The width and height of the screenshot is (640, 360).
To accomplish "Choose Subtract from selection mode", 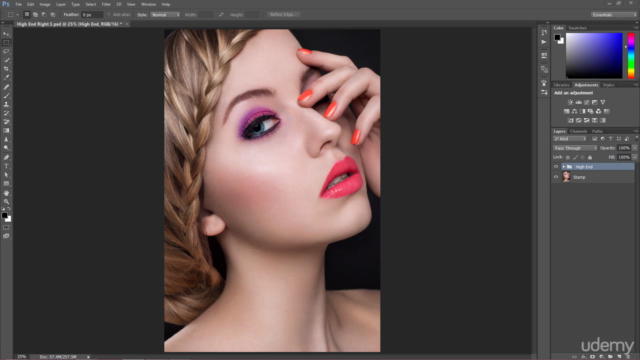I will click(44, 14).
